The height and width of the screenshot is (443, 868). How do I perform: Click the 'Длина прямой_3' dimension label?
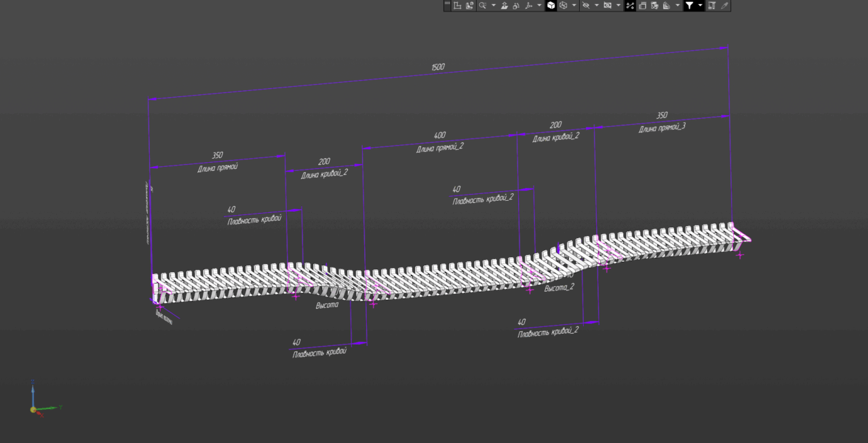(x=662, y=127)
